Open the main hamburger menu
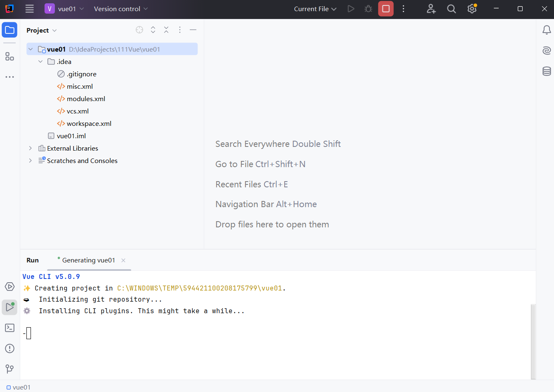Viewport: 554px width, 392px height. click(29, 9)
